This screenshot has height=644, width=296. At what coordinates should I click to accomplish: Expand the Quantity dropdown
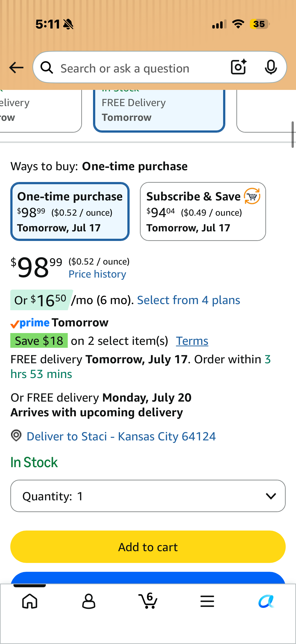[x=148, y=496]
